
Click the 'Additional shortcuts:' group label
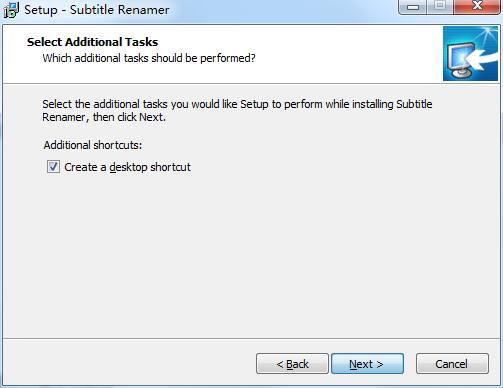pyautogui.click(x=93, y=145)
